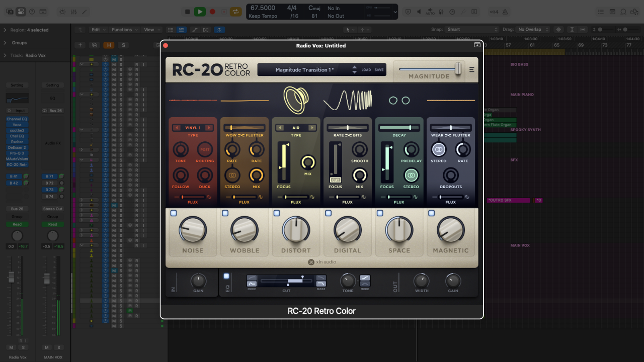Click SAVE in the RC-20 preset bar
The height and width of the screenshot is (362, 644).
coord(379,70)
